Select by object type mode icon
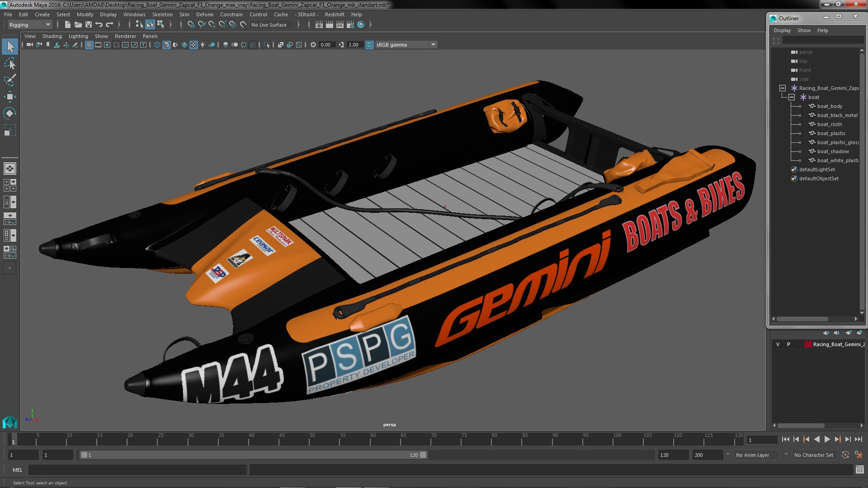The height and width of the screenshot is (488, 868). [x=150, y=25]
